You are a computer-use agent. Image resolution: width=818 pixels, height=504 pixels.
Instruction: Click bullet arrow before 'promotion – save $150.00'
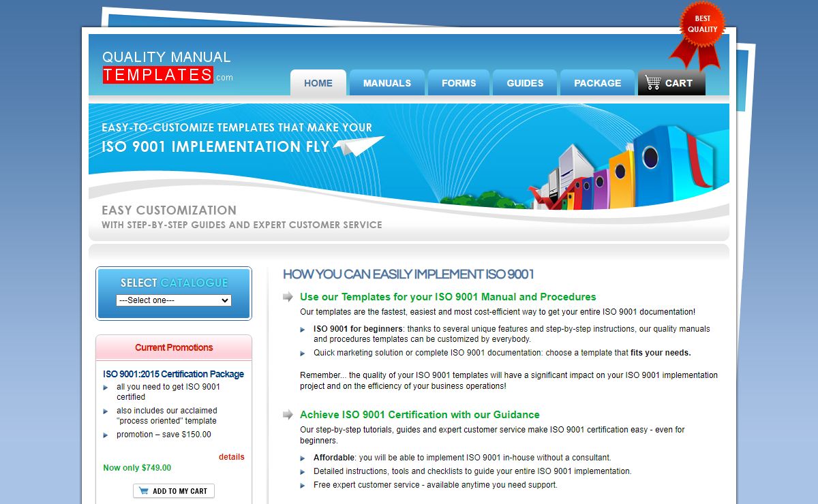[106, 435]
